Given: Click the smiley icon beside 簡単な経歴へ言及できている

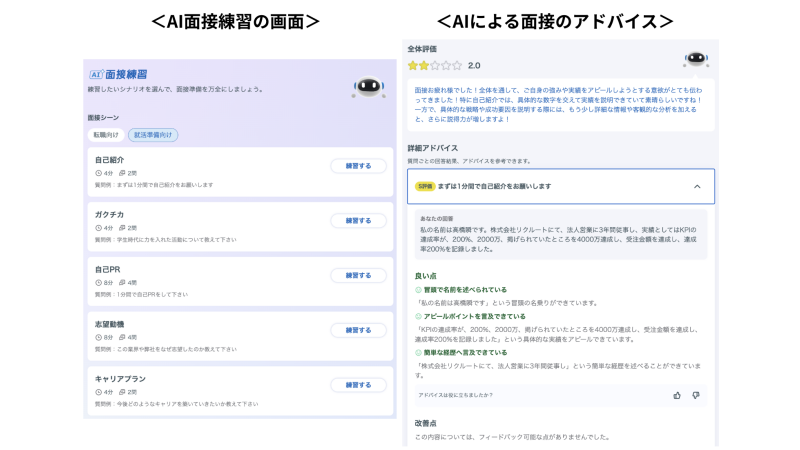Looking at the screenshot, I should pos(418,353).
